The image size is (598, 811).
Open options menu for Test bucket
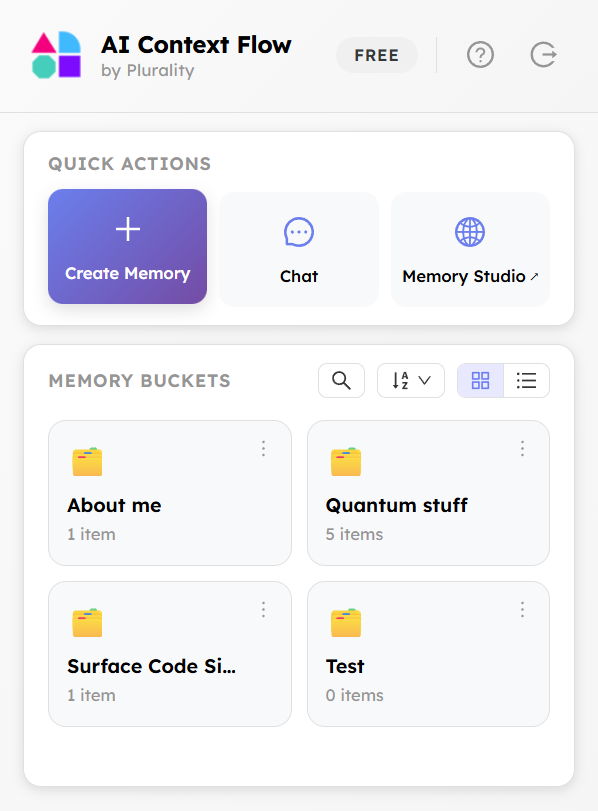point(522,609)
